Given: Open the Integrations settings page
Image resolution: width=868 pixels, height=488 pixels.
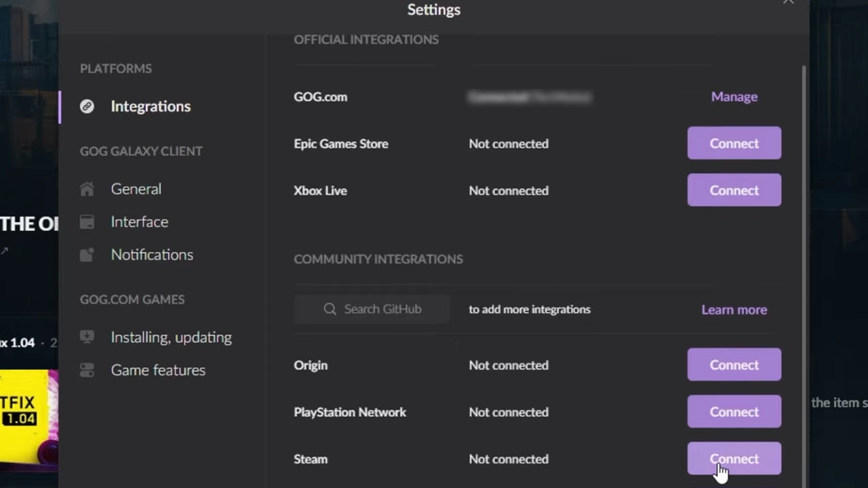Looking at the screenshot, I should [x=151, y=106].
